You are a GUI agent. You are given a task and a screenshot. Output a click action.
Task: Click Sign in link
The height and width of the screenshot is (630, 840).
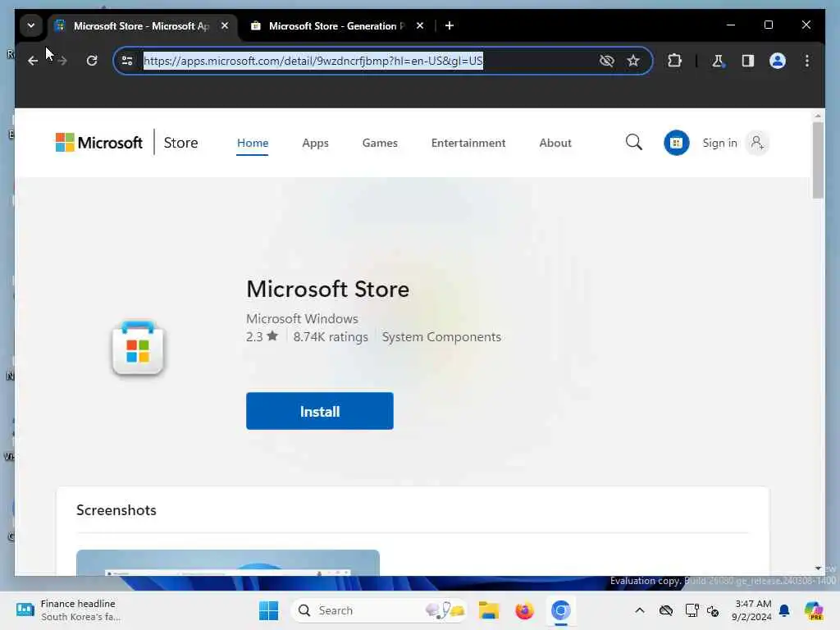point(719,143)
